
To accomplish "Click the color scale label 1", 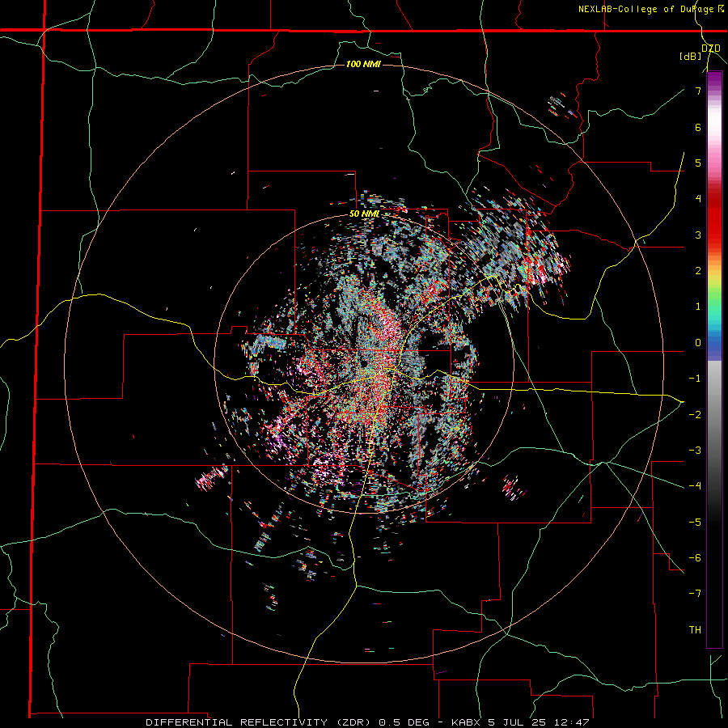I will click(698, 307).
